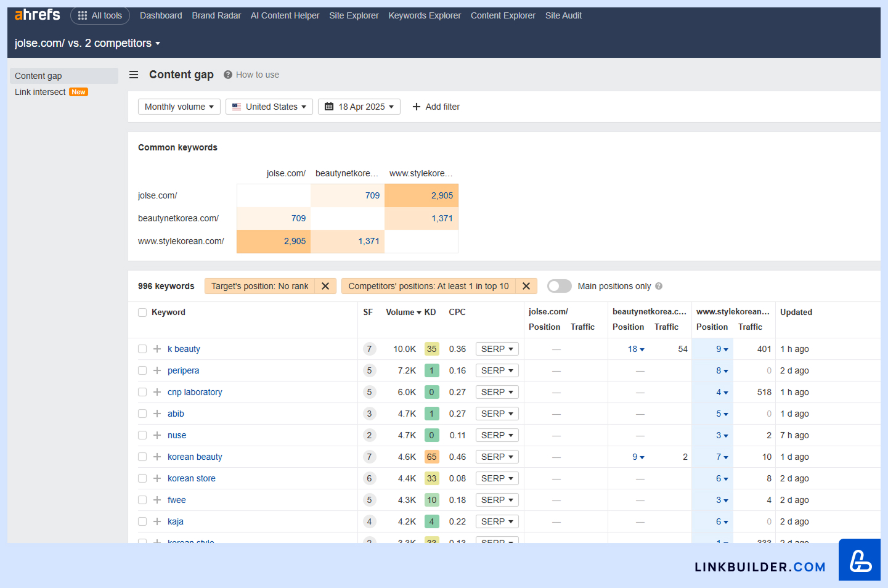888x588 pixels.
Task: Check the k beauty row checkbox
Action: coord(142,349)
